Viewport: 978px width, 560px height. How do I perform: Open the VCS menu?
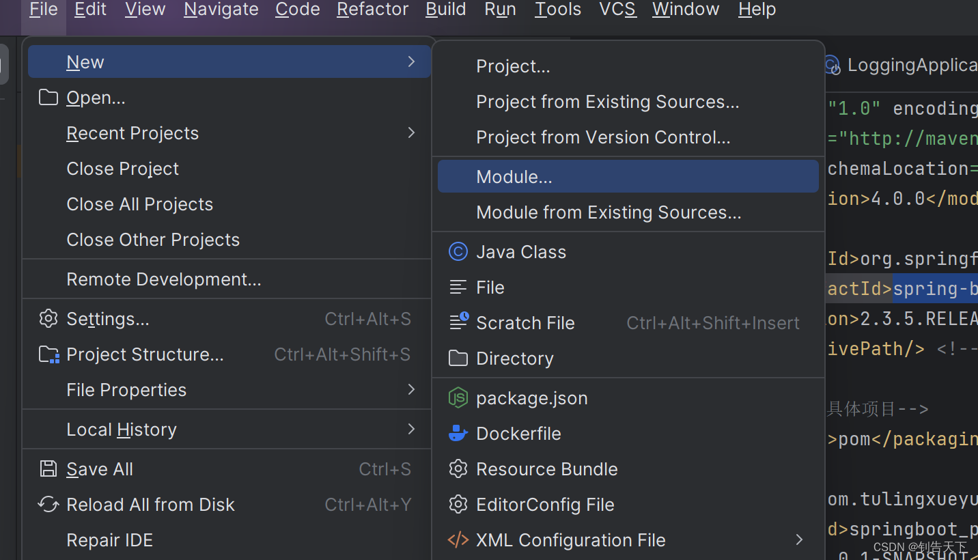617,10
